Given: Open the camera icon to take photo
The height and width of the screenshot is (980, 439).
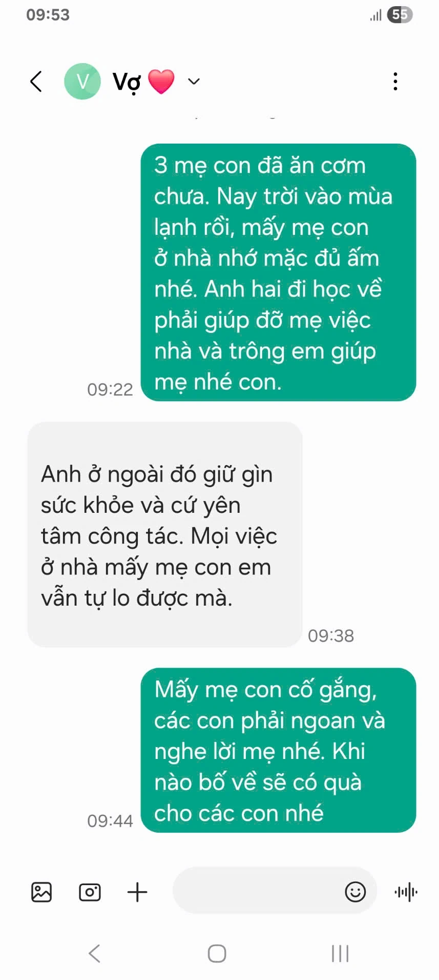Looking at the screenshot, I should (x=90, y=892).
